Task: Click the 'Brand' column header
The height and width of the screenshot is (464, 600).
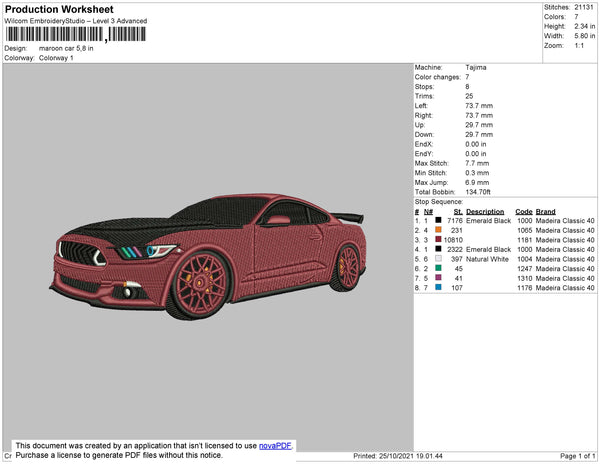Action: pos(546,212)
